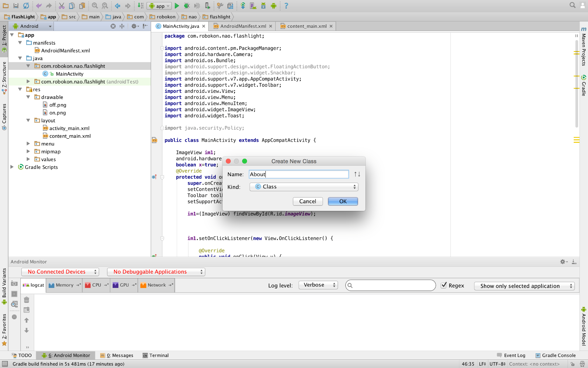Select the Memory monitor tab
Viewport: 588px width, 368px height.
tap(64, 285)
